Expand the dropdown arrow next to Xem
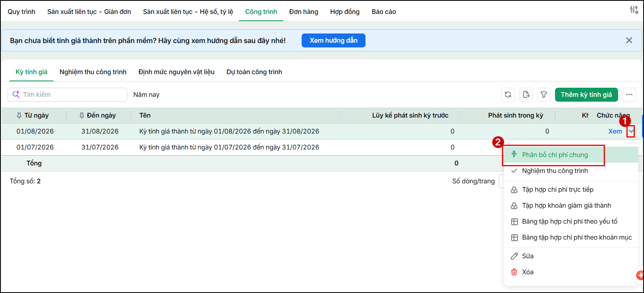 [631, 131]
